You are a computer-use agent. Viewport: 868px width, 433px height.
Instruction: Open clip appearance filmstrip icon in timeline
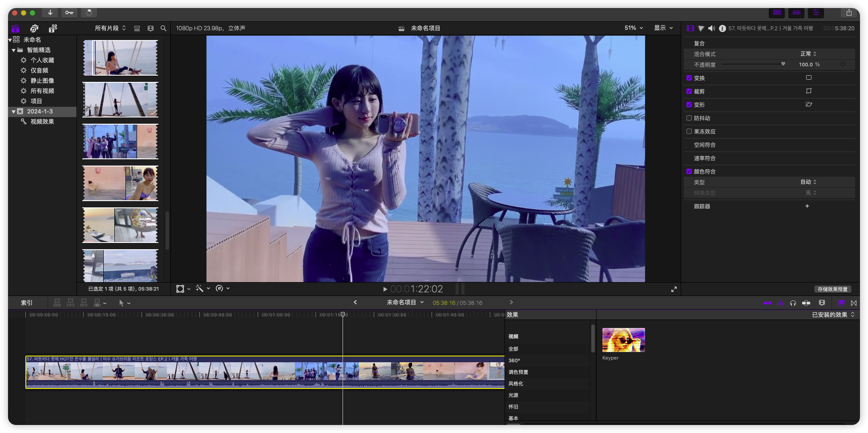(822, 303)
